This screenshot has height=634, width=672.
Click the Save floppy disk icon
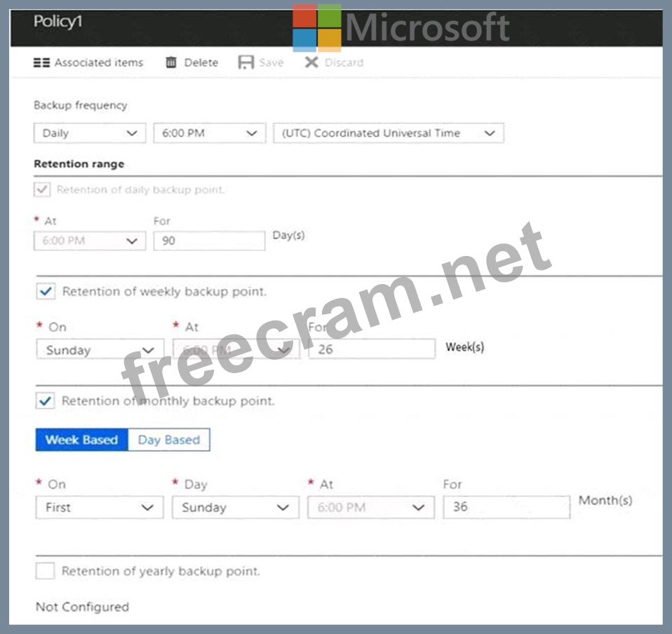click(246, 62)
